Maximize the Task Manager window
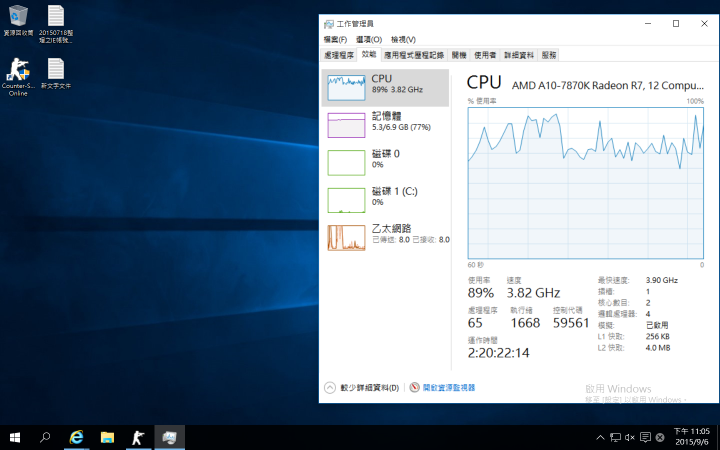The image size is (720, 450). [676, 23]
